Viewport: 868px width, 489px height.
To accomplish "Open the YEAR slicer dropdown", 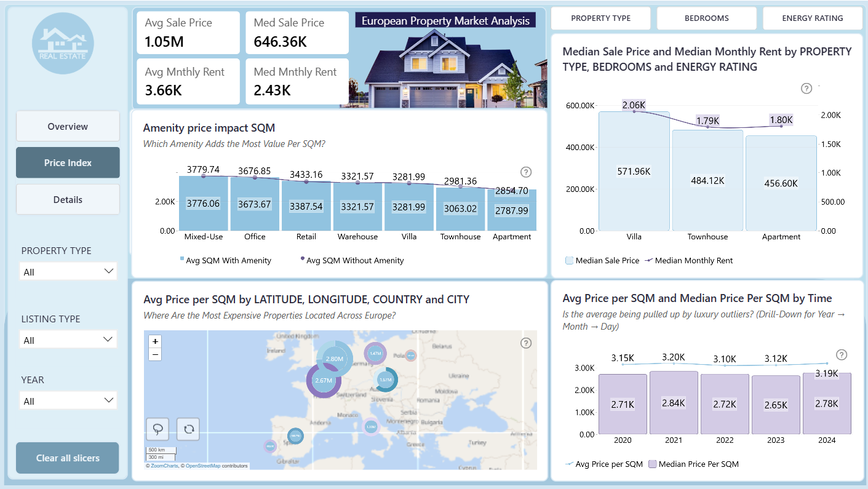I will tap(68, 400).
